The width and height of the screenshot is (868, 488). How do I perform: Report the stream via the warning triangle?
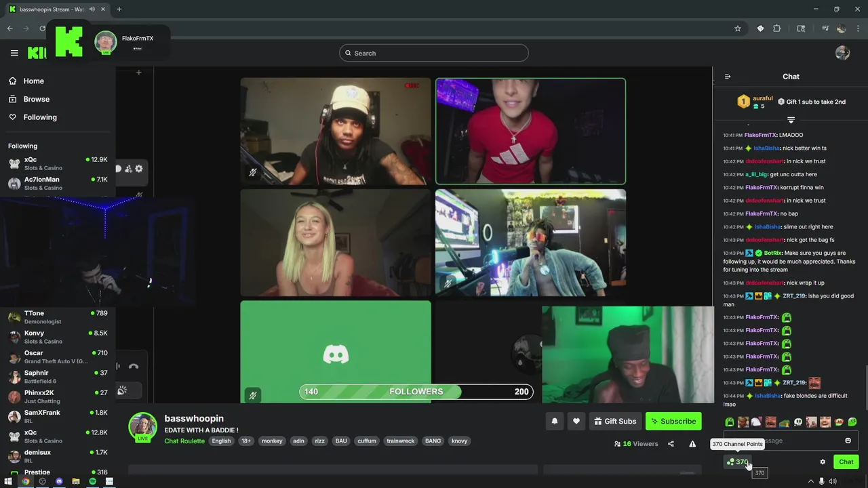click(692, 444)
